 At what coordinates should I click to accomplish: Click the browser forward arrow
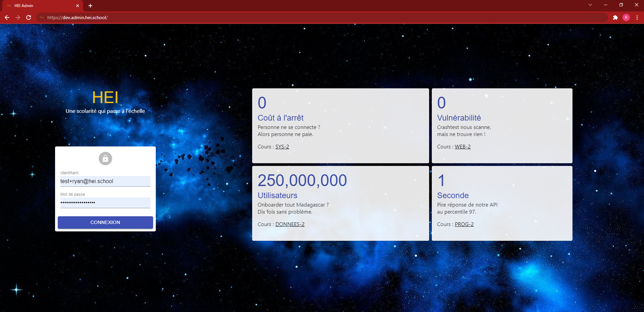click(18, 17)
